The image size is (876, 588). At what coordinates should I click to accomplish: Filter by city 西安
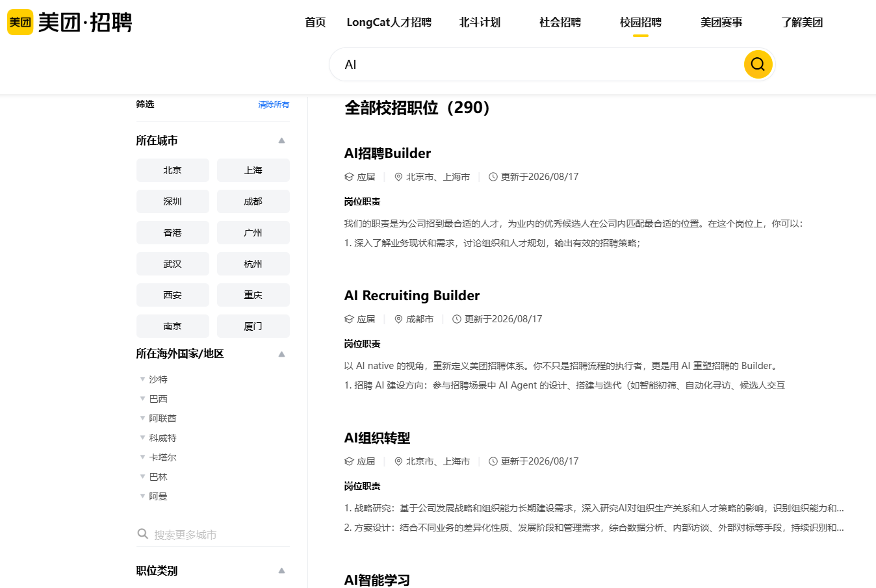pyautogui.click(x=173, y=295)
